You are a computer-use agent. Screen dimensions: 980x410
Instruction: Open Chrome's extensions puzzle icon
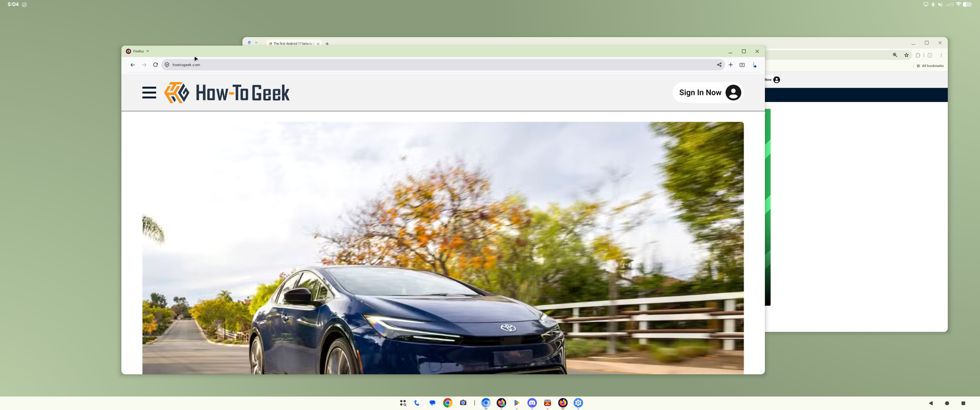[918, 55]
